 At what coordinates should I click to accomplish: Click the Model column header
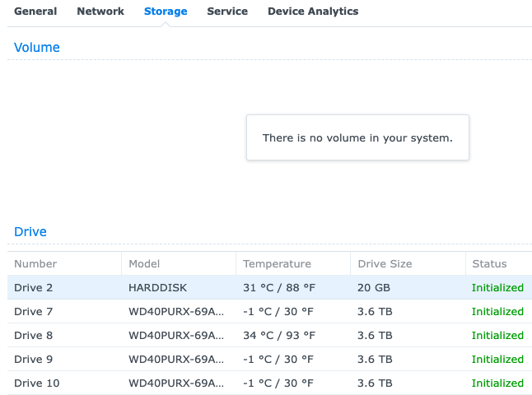point(144,264)
